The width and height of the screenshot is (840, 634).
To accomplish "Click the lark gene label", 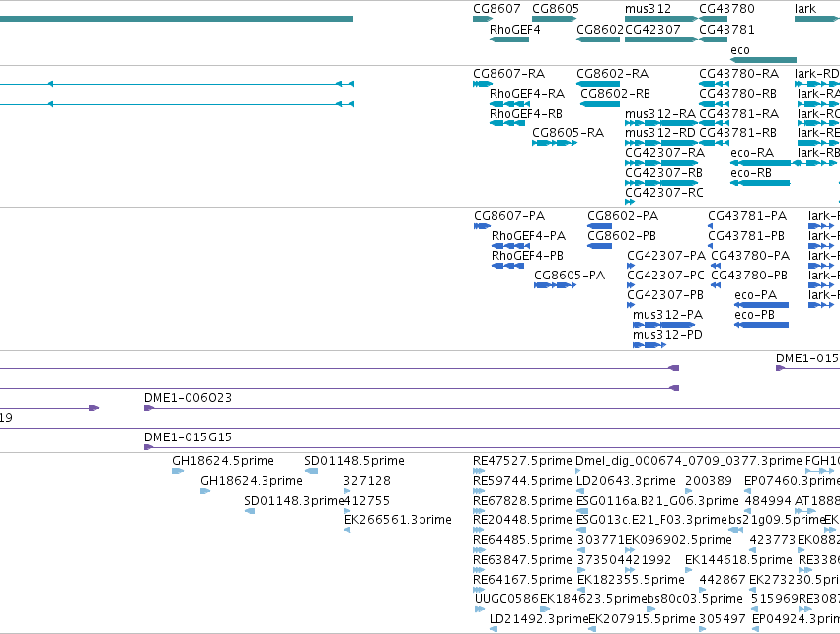I will pos(805,9).
